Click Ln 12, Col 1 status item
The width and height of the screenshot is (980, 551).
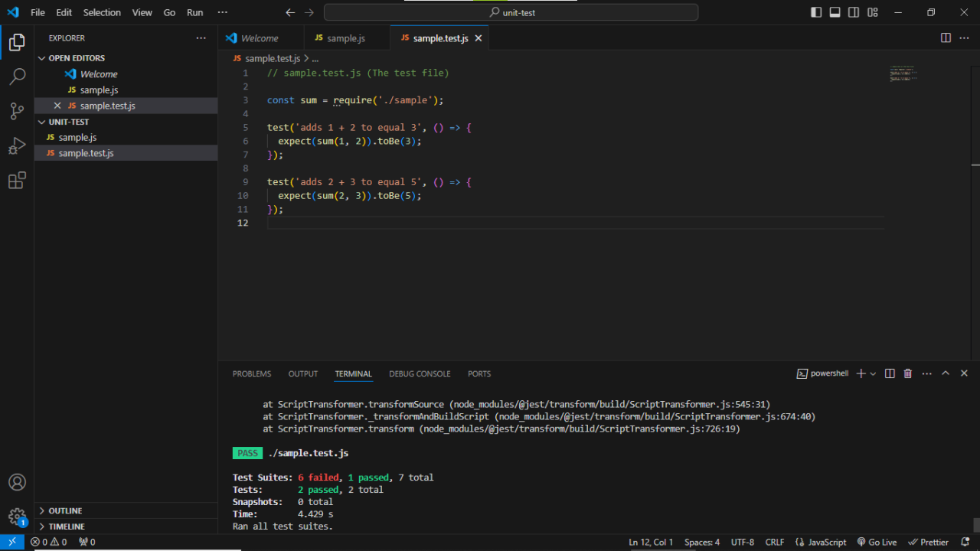click(651, 542)
